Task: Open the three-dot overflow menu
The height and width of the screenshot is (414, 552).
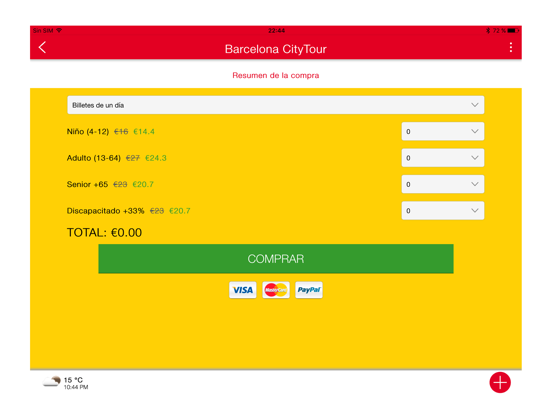Action: [511, 48]
